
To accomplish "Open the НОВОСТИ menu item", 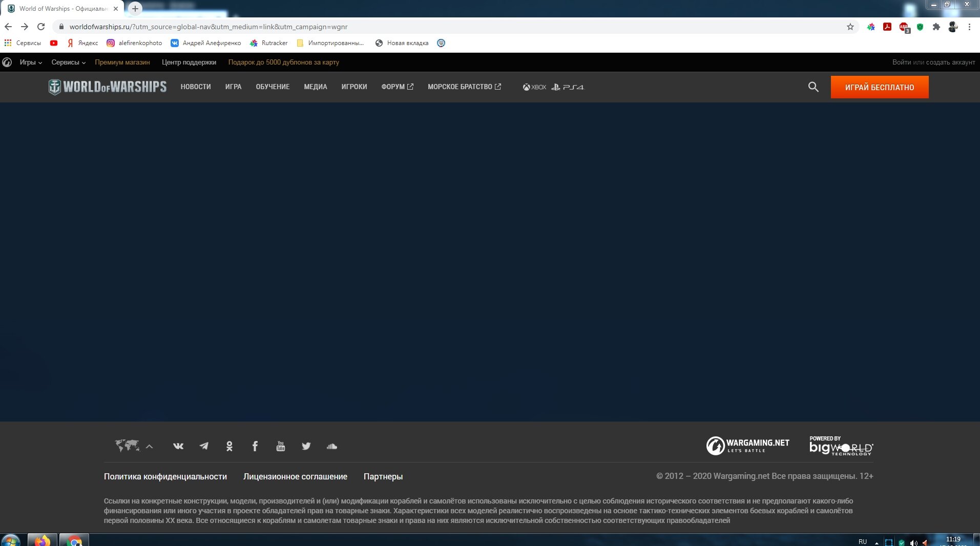I will [196, 87].
